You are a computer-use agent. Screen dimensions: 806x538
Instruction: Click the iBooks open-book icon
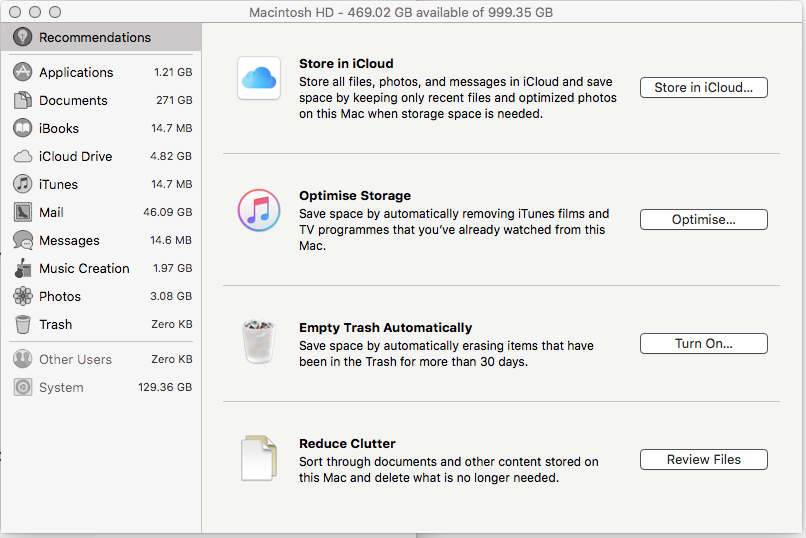[23, 128]
